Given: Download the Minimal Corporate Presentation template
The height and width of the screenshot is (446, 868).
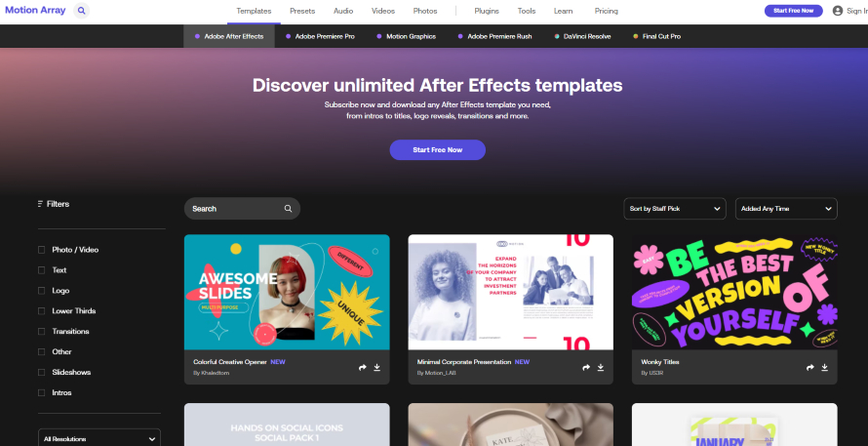Looking at the screenshot, I should pyautogui.click(x=601, y=367).
